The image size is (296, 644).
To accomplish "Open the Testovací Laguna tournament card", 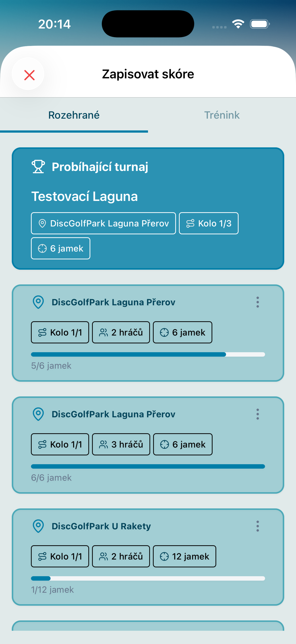I will [x=148, y=208].
